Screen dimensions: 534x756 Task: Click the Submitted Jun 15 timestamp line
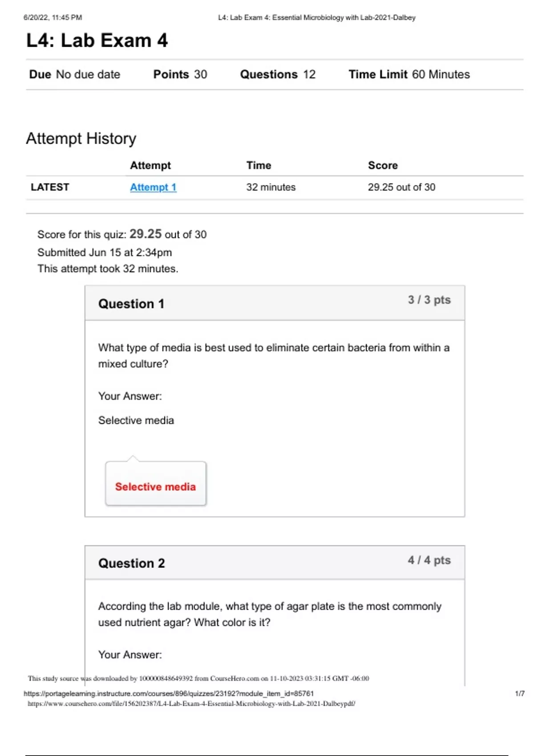pos(105,252)
